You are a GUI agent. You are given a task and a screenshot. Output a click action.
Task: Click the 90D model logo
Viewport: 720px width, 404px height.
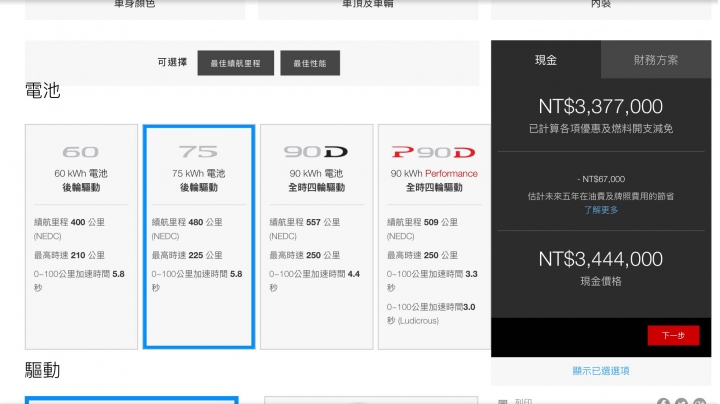click(x=316, y=152)
